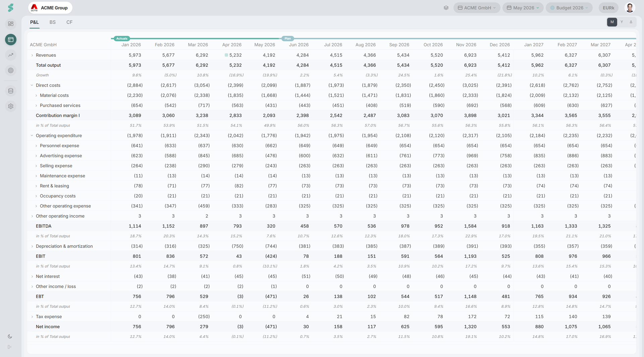Open the database icon in sidebar
Image resolution: width=644 pixels, height=357 pixels.
pyautogui.click(x=11, y=91)
